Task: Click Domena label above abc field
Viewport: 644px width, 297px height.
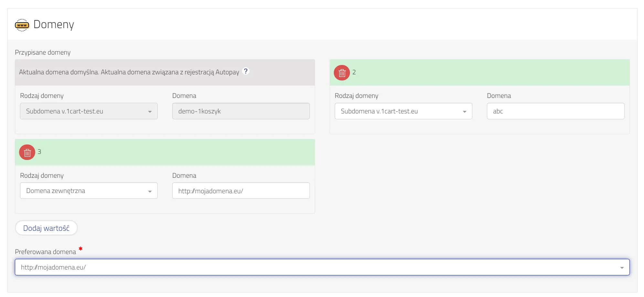Action: pos(499,96)
